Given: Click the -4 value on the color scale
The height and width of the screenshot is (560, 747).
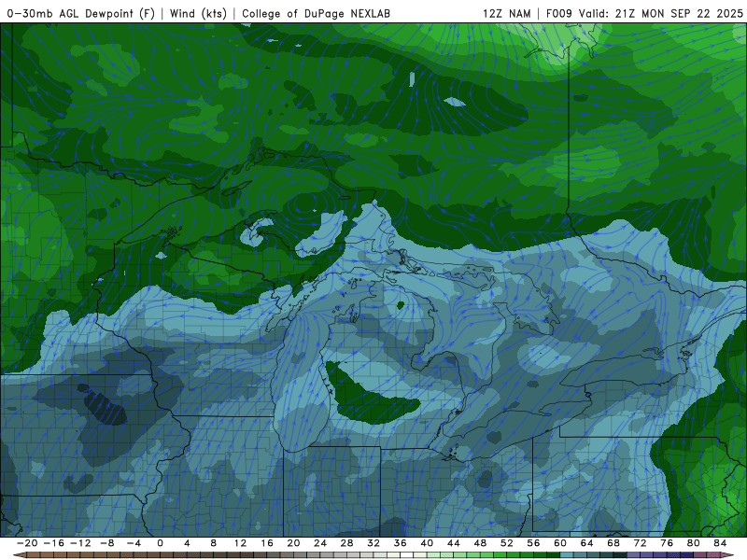Looking at the screenshot, I should [134, 543].
